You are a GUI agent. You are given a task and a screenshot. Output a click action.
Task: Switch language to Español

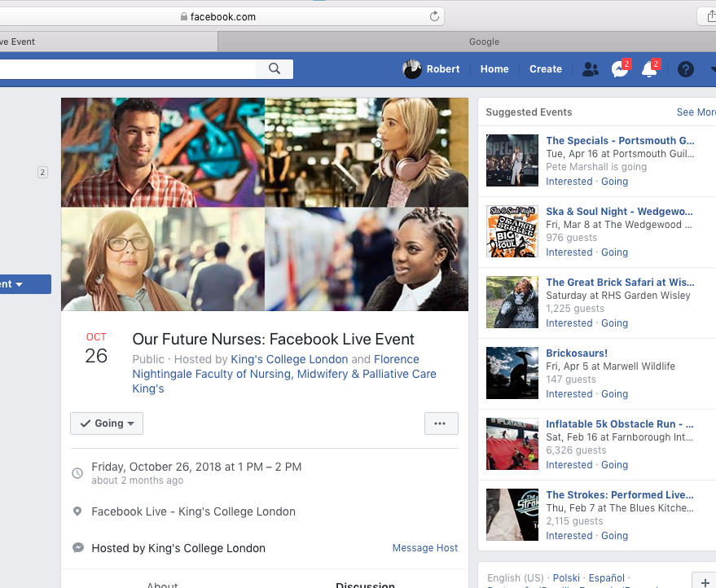click(606, 577)
